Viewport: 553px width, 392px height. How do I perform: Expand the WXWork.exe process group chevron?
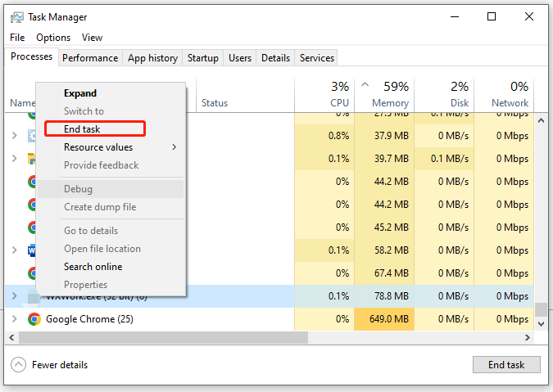pos(15,296)
